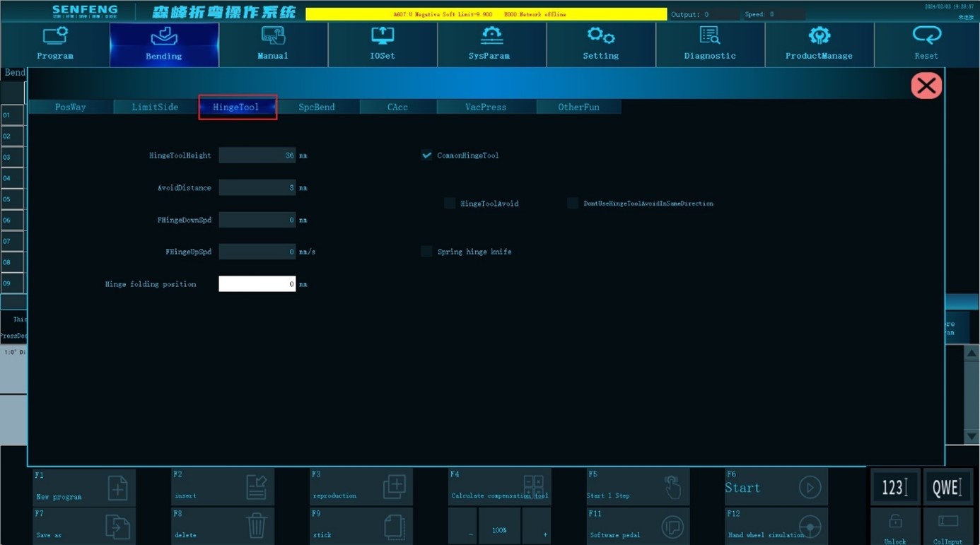Toggle F11 Software pedal
This screenshot has height=545, width=980.
click(637, 526)
